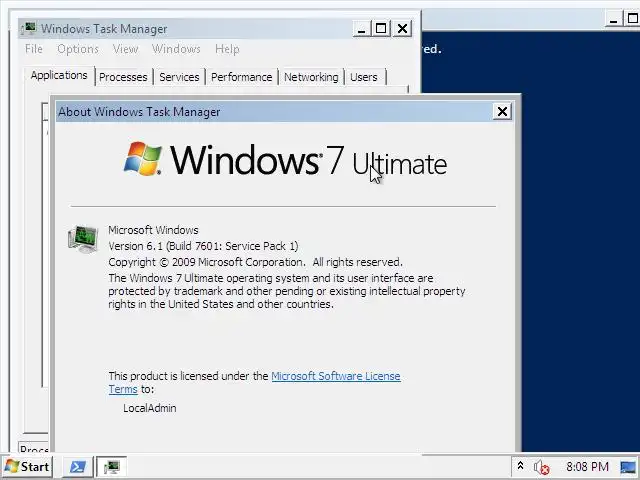The height and width of the screenshot is (480, 640).
Task: Click the 'Version 6.1 (Build 7601: Service Pack 1)' text
Action: 203,246
